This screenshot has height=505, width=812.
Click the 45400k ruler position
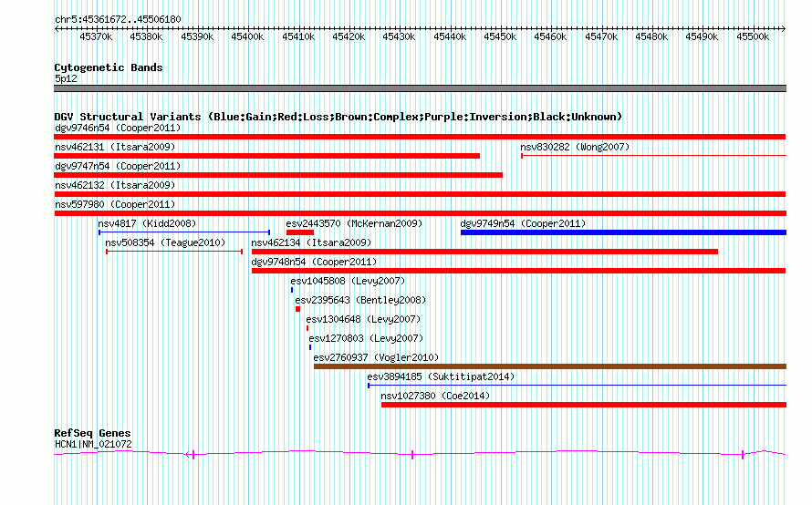[247, 36]
